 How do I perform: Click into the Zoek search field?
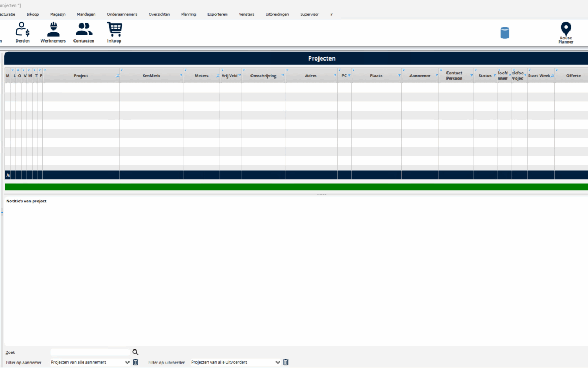tap(90, 353)
